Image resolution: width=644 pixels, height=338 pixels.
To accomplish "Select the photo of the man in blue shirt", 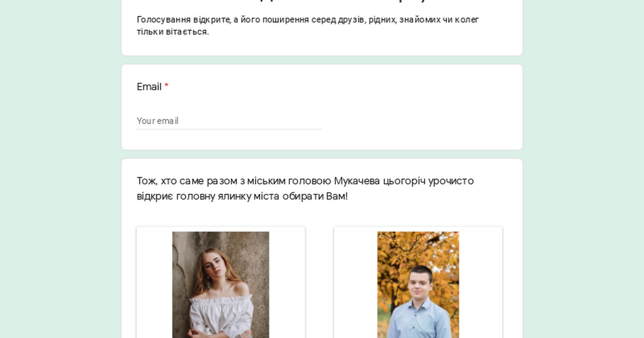I will click(x=418, y=285).
